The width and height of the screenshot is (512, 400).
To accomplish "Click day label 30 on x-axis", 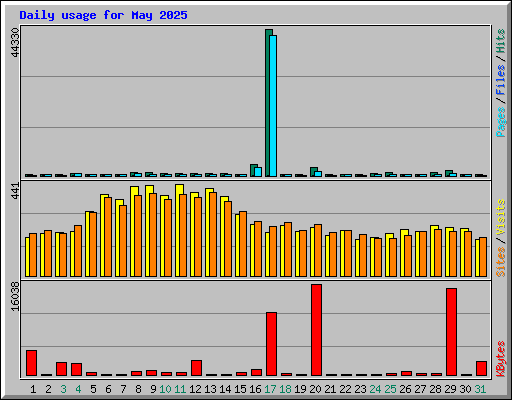I will click(465, 389).
